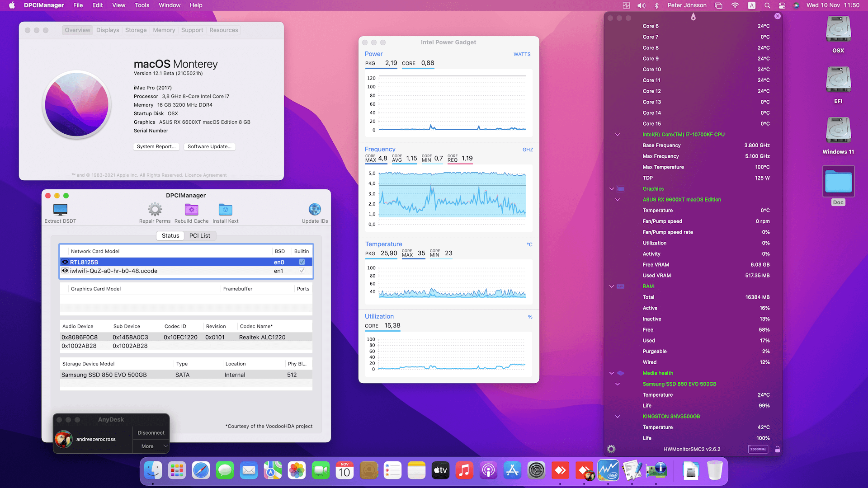Collapse the RAM section in HWMonitorSMC2

[612, 286]
